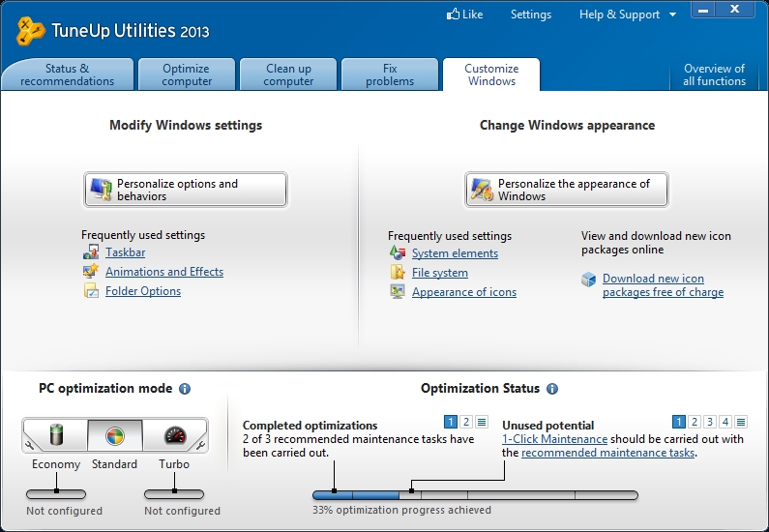Click the Appearance of icons icon
The width and height of the screenshot is (769, 532).
(x=397, y=292)
